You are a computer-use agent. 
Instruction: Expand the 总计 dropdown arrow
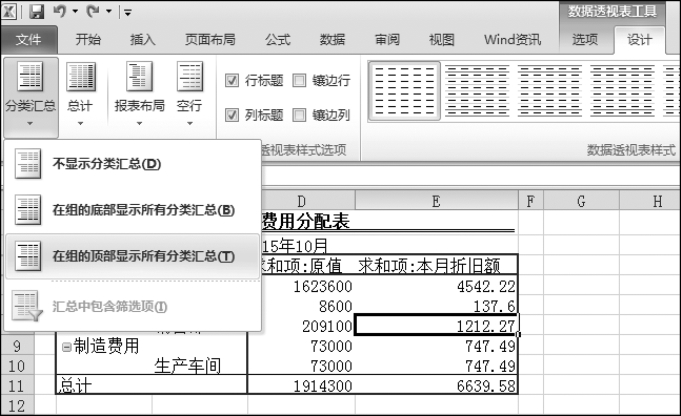point(80,123)
